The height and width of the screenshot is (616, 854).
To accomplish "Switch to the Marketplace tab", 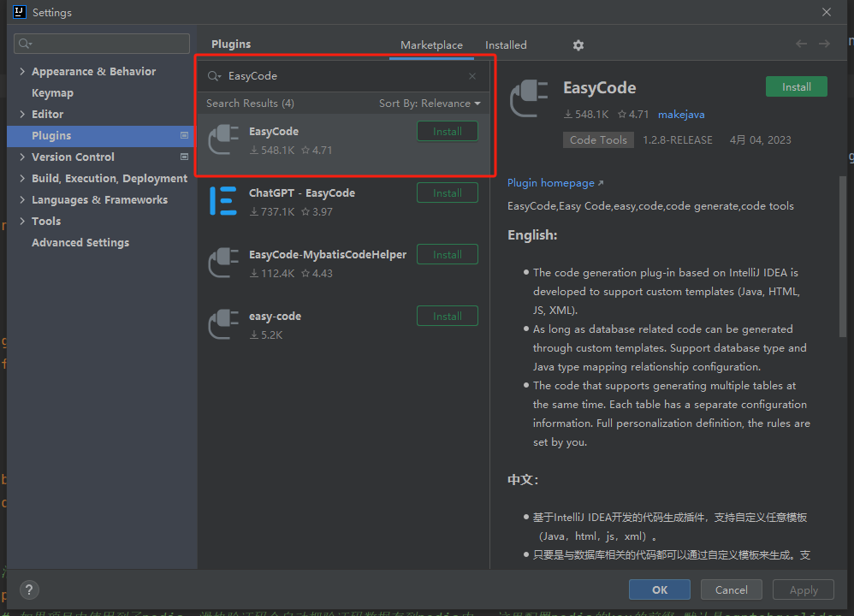I will click(431, 45).
